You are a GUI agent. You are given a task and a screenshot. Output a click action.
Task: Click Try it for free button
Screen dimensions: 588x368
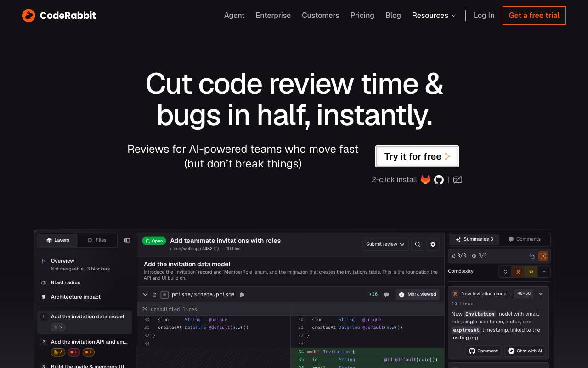click(417, 156)
